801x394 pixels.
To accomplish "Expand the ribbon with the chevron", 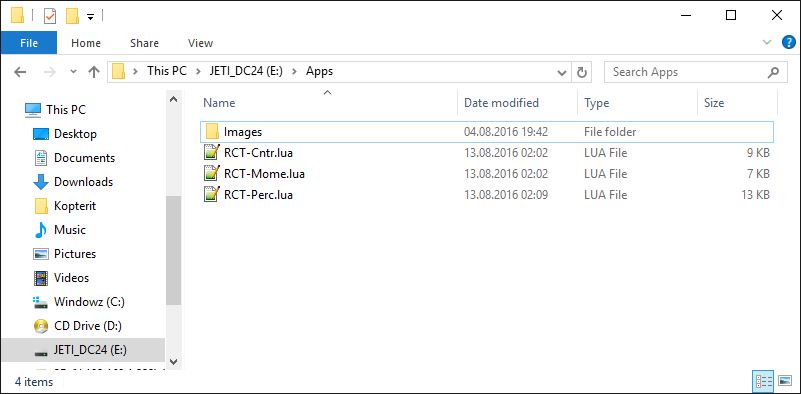I will click(x=767, y=42).
